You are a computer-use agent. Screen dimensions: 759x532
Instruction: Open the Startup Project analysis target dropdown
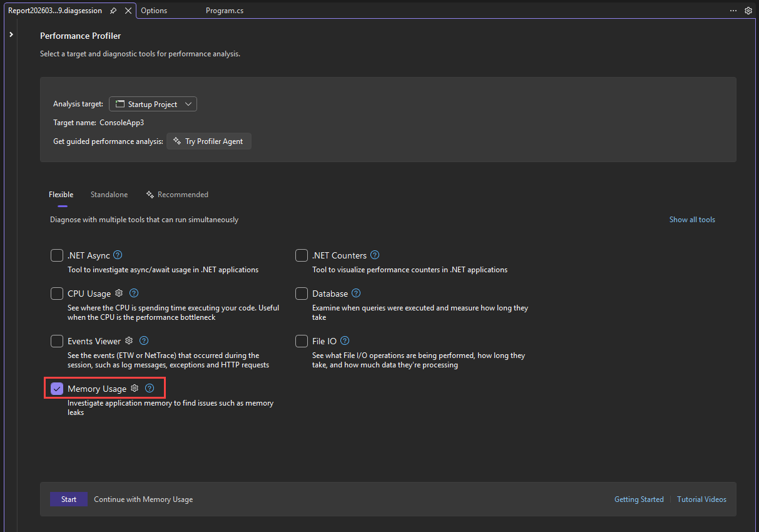coord(153,103)
